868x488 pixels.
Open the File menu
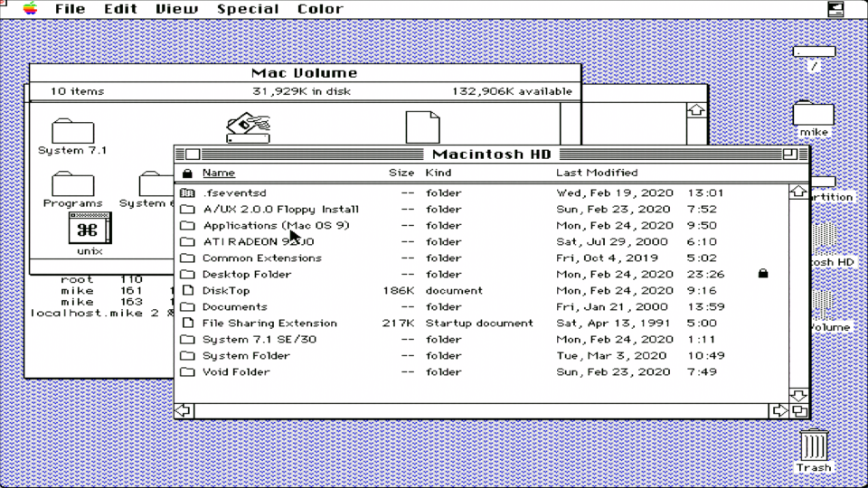coord(70,9)
